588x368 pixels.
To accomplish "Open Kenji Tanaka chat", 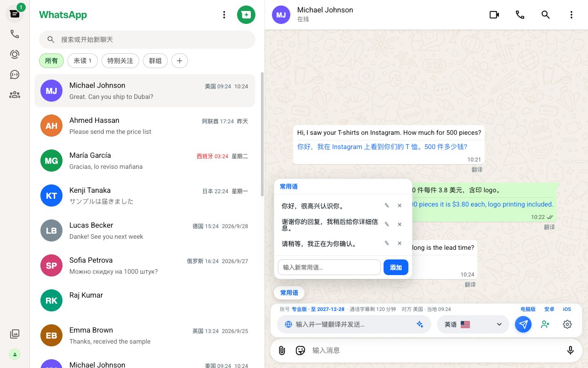I will 145,195.
